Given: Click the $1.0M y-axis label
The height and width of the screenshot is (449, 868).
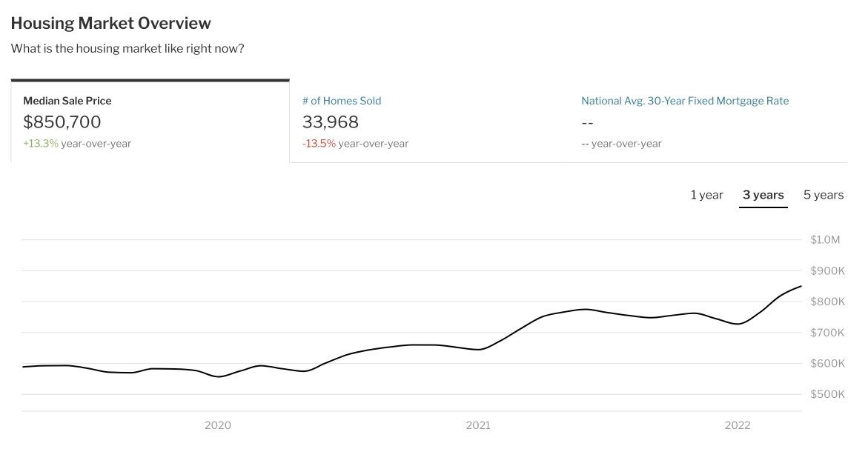Looking at the screenshot, I should point(825,239).
